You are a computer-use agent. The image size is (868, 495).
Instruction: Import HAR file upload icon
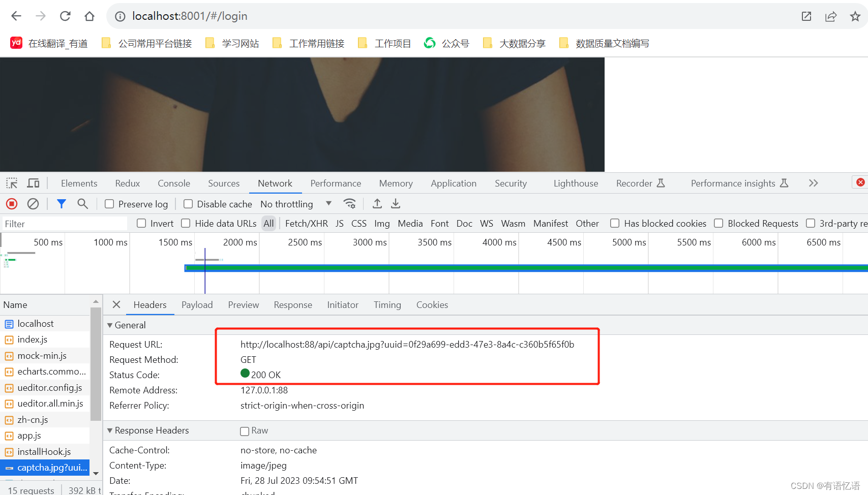click(377, 204)
